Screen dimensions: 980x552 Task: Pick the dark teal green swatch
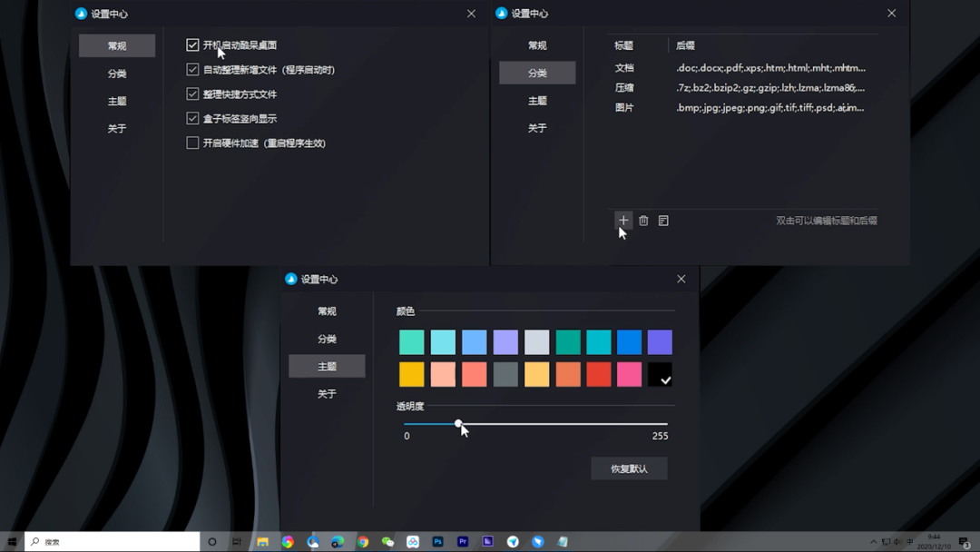[567, 342]
